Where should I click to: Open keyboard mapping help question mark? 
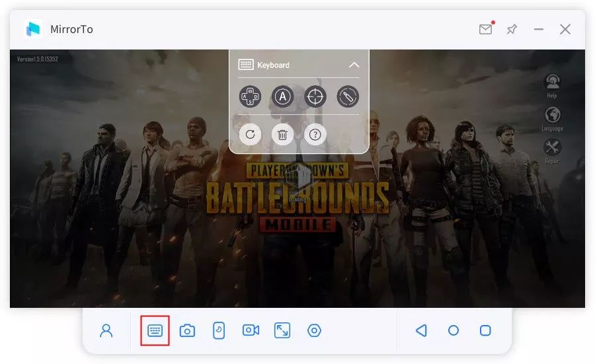315,134
